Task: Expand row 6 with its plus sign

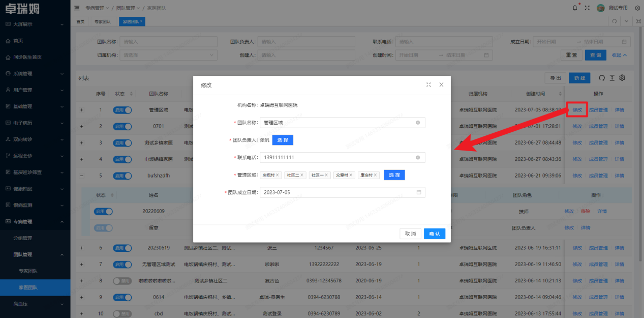Action: tap(81, 248)
